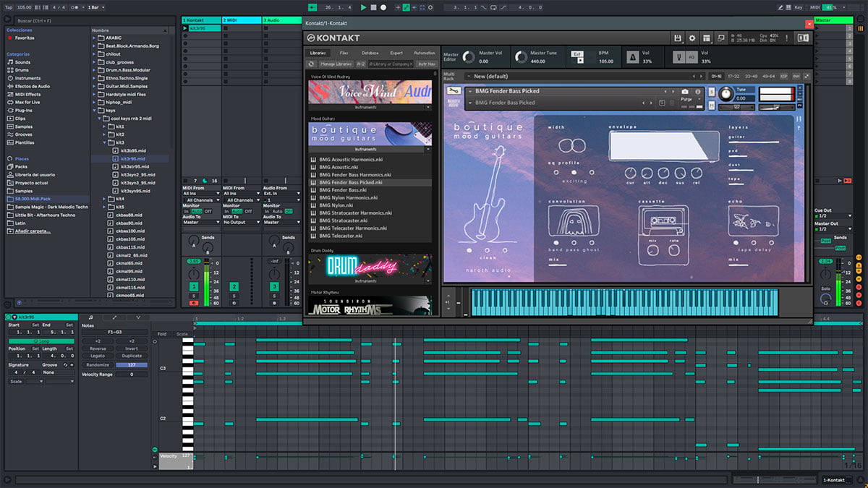This screenshot has height=488, width=868.
Task: Toggle Scale button next to Fold
Action: tap(182, 334)
